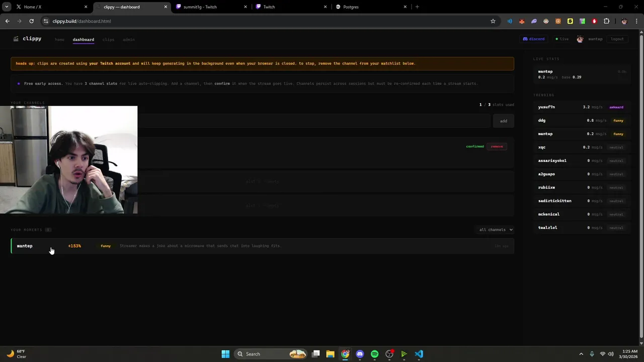This screenshot has height=362, width=644.
Task: Open File Explorer from the taskbar
Action: (330, 354)
